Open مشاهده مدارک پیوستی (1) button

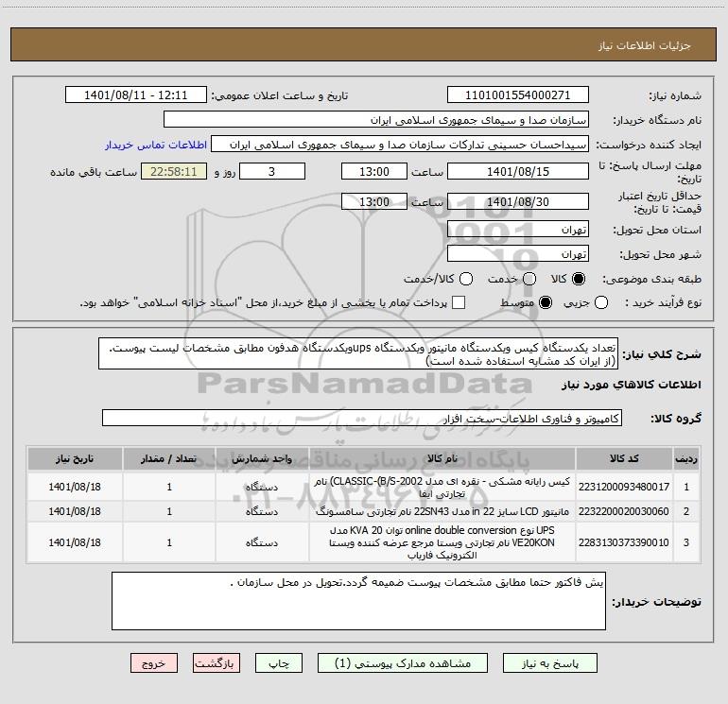click(403, 663)
